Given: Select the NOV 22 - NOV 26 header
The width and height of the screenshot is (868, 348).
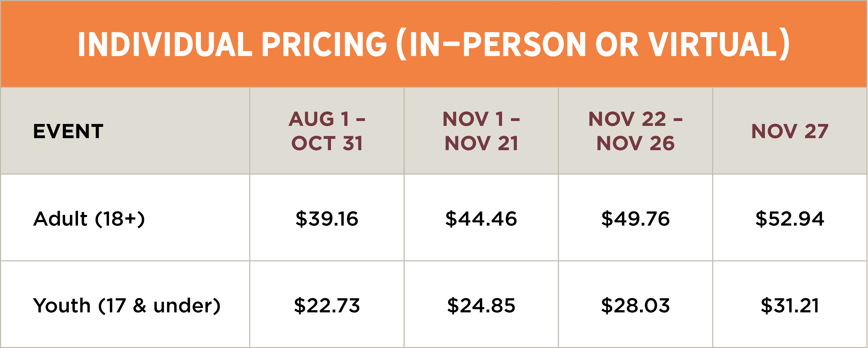Looking at the screenshot, I should pos(636,131).
